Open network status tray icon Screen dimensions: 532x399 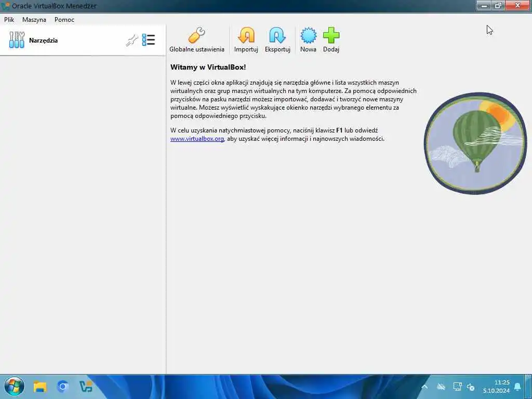coord(457,387)
